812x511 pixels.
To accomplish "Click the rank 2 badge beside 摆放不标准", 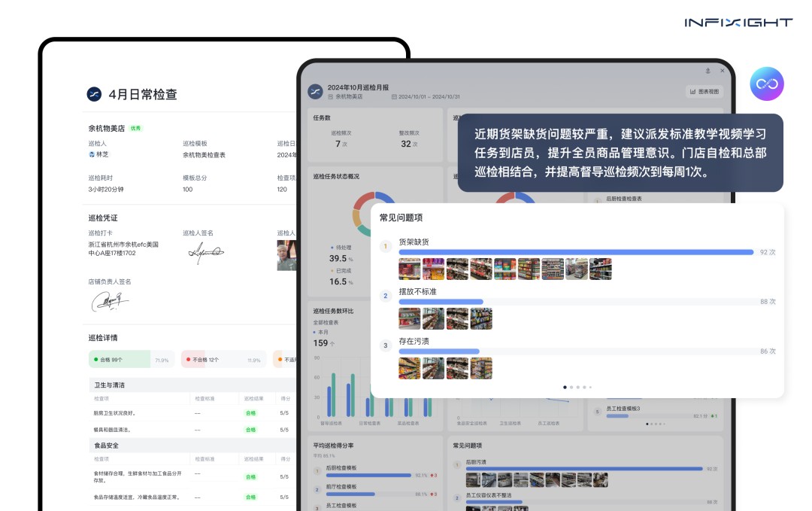I will [x=385, y=296].
